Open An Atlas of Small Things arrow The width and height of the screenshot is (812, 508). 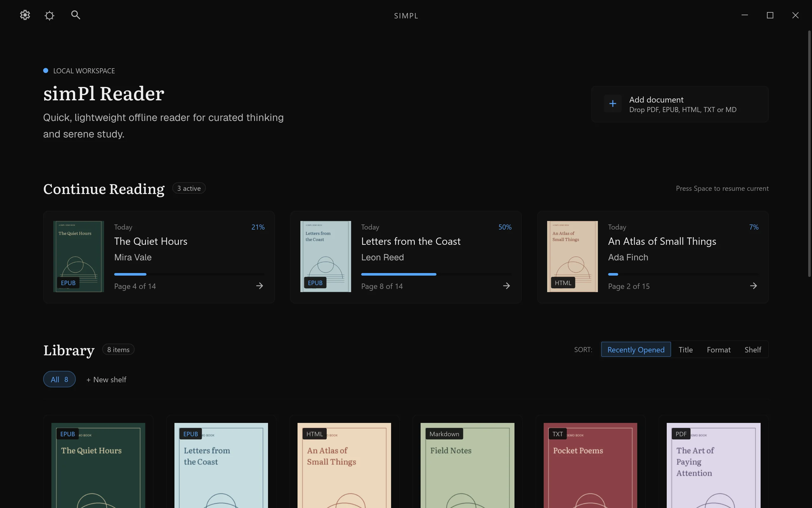(x=753, y=286)
